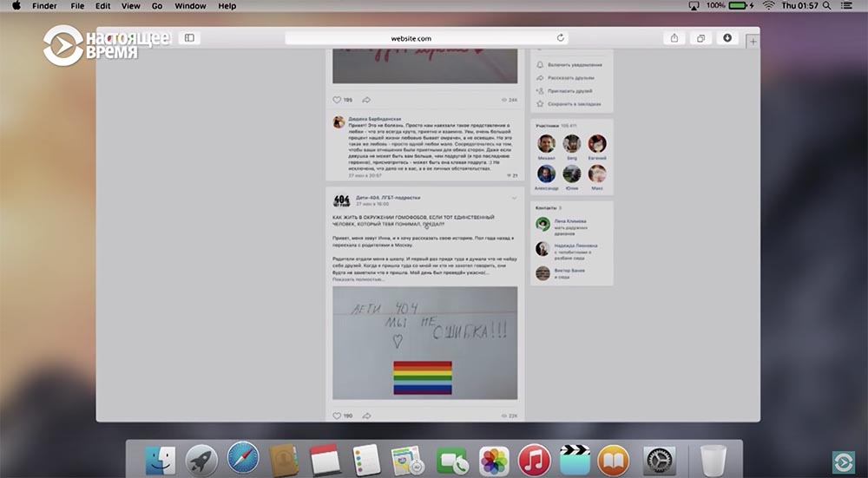Open Spotlight search in menu bar
The image size is (868, 478).
[826, 5]
